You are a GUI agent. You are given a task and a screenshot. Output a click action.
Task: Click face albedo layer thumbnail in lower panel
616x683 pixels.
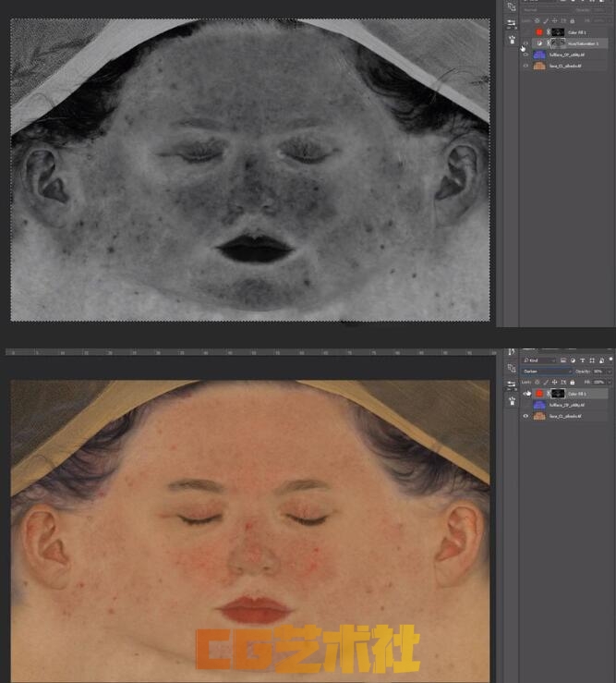coord(539,416)
